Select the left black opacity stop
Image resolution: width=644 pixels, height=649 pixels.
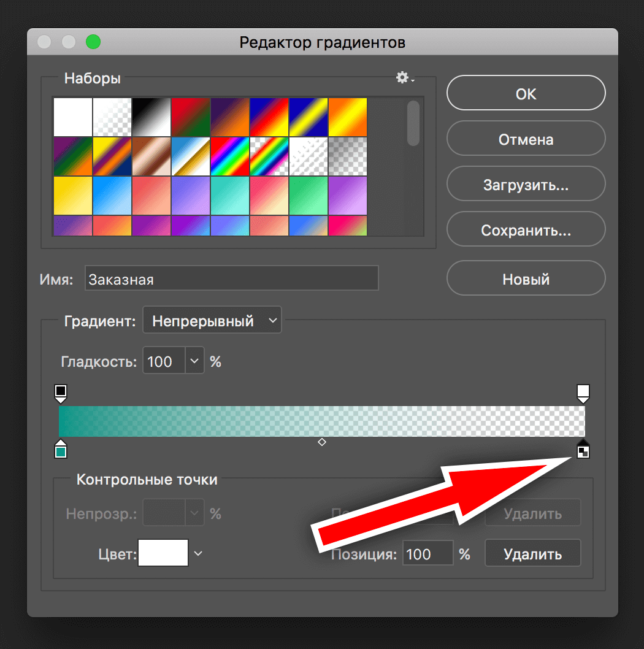[x=60, y=391]
